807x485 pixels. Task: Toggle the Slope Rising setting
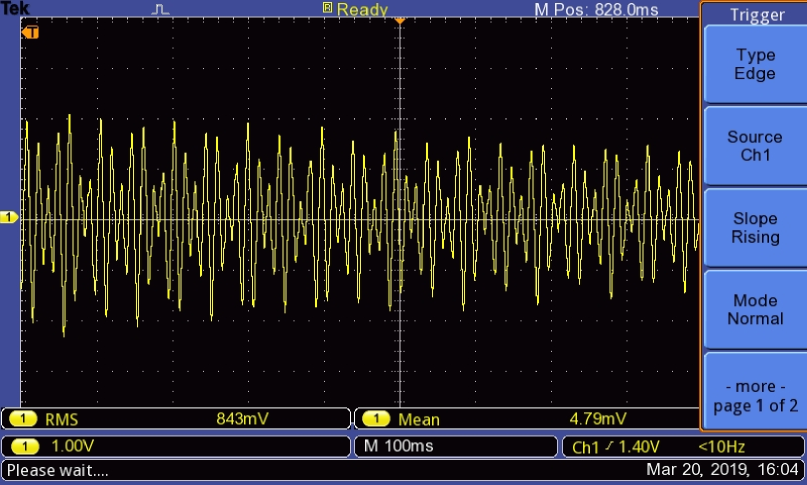(754, 228)
